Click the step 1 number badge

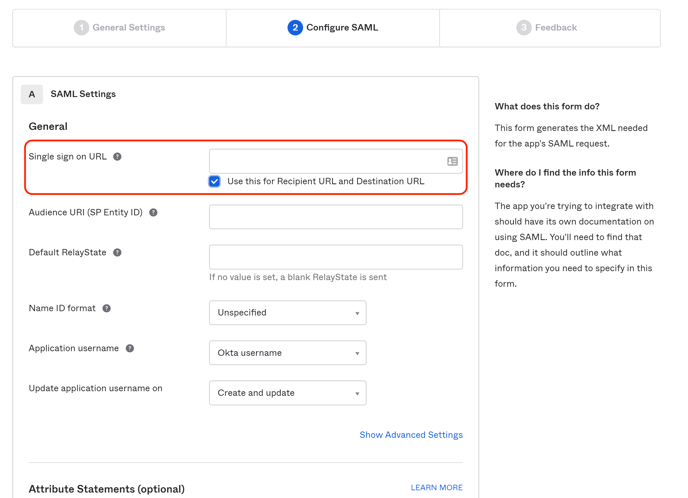pyautogui.click(x=81, y=28)
